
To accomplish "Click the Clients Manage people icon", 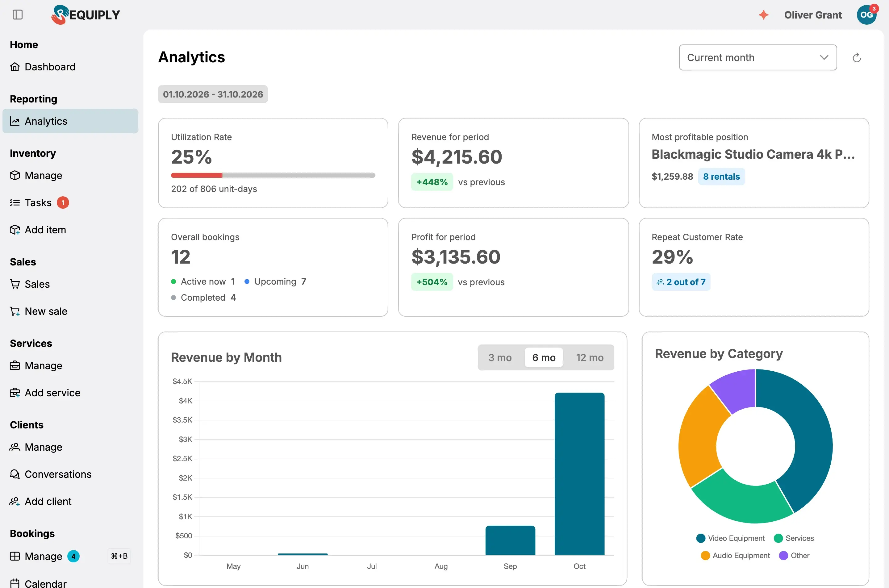I will 15,447.
